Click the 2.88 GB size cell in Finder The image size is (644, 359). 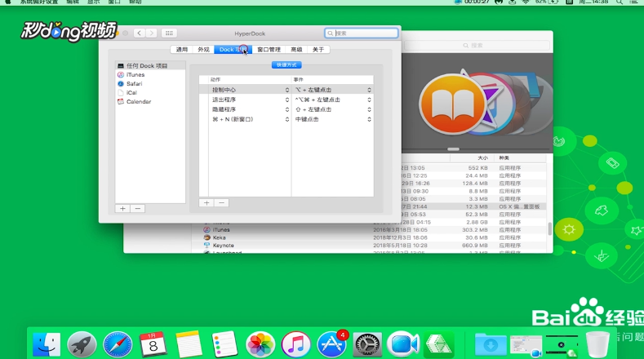click(477, 222)
